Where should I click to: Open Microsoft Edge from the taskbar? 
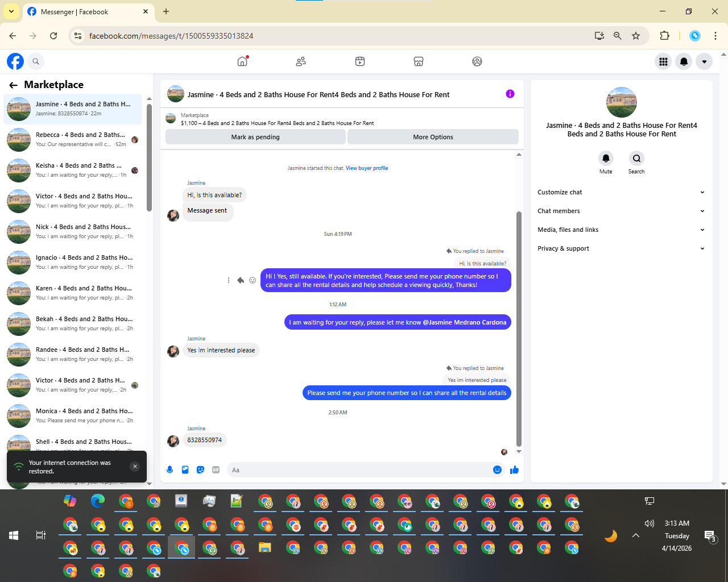98,501
